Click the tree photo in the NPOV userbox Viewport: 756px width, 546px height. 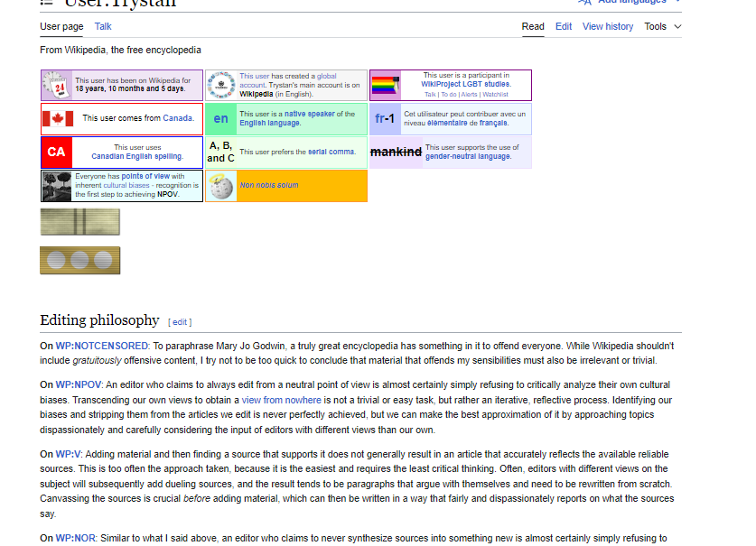[x=57, y=186]
